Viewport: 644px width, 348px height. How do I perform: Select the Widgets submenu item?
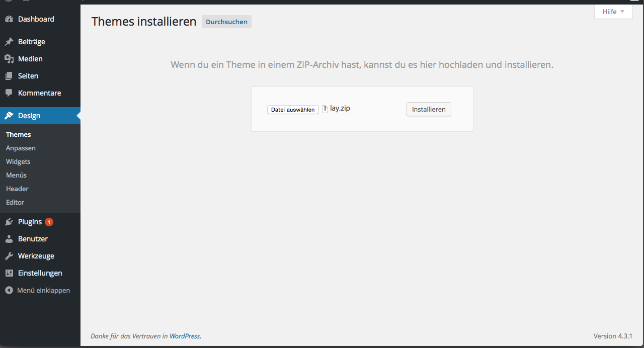[18, 161]
